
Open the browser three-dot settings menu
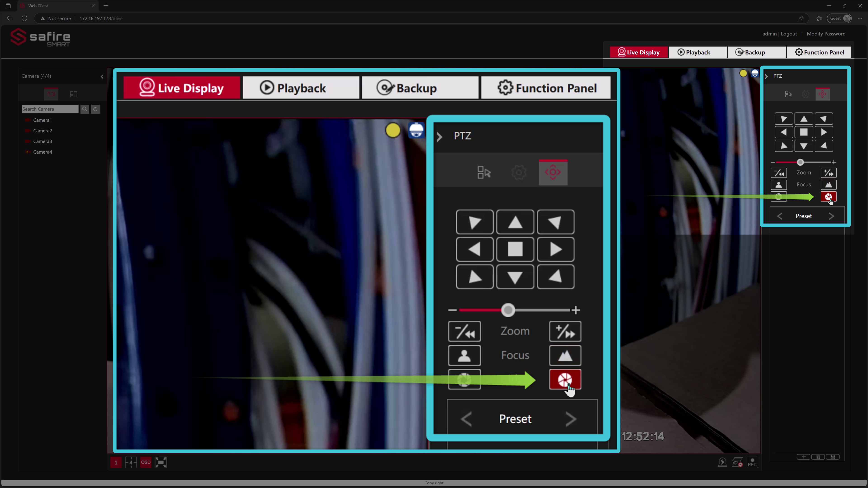tap(860, 18)
